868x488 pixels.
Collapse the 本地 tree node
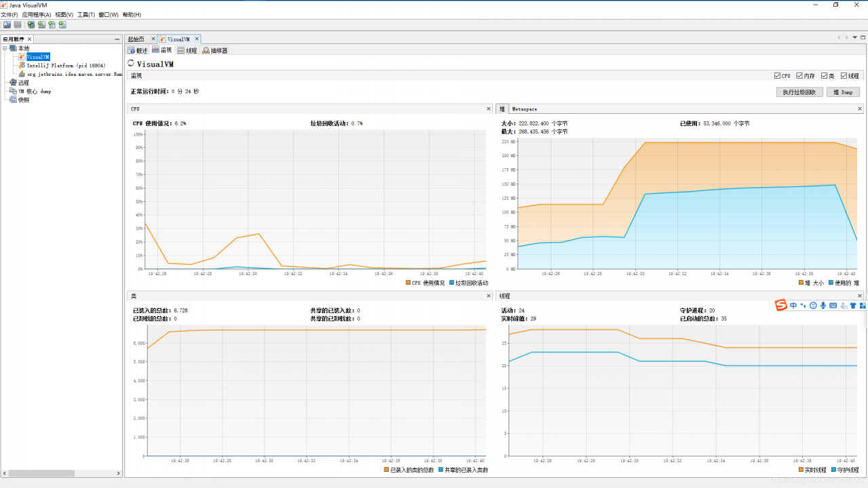pyautogui.click(x=5, y=49)
